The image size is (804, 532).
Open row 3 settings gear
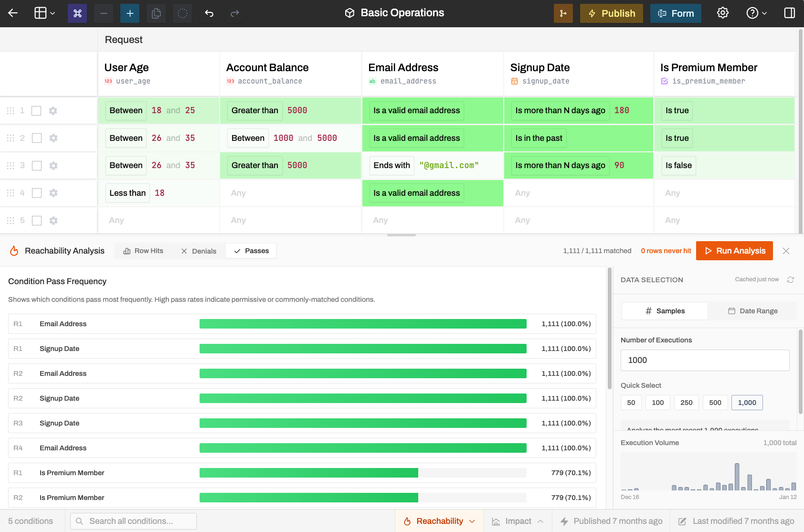tap(53, 166)
